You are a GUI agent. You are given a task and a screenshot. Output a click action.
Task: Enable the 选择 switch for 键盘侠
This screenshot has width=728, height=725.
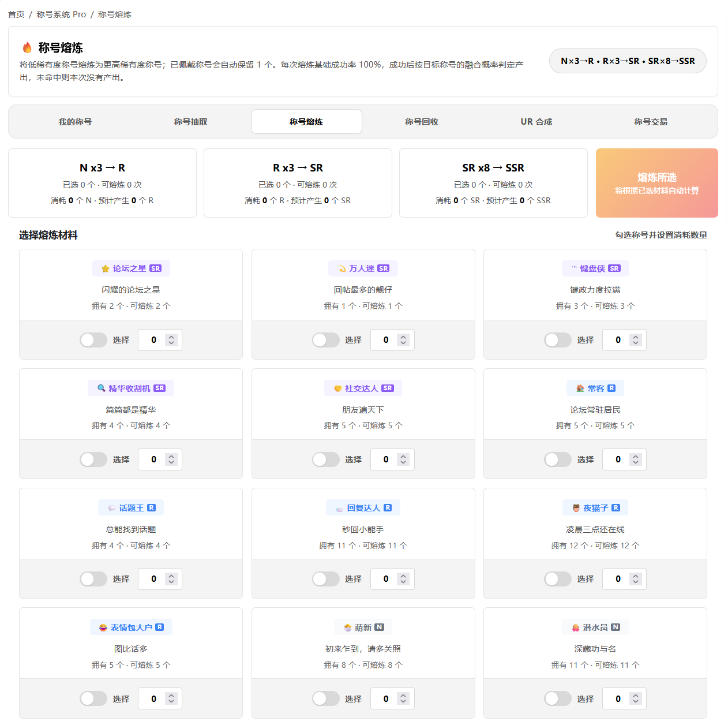pyautogui.click(x=558, y=340)
